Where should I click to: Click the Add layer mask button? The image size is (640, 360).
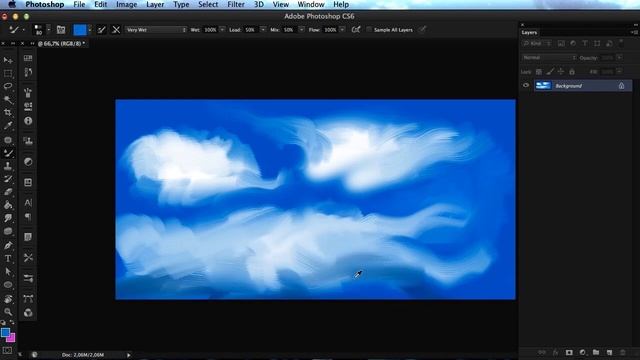[569, 352]
